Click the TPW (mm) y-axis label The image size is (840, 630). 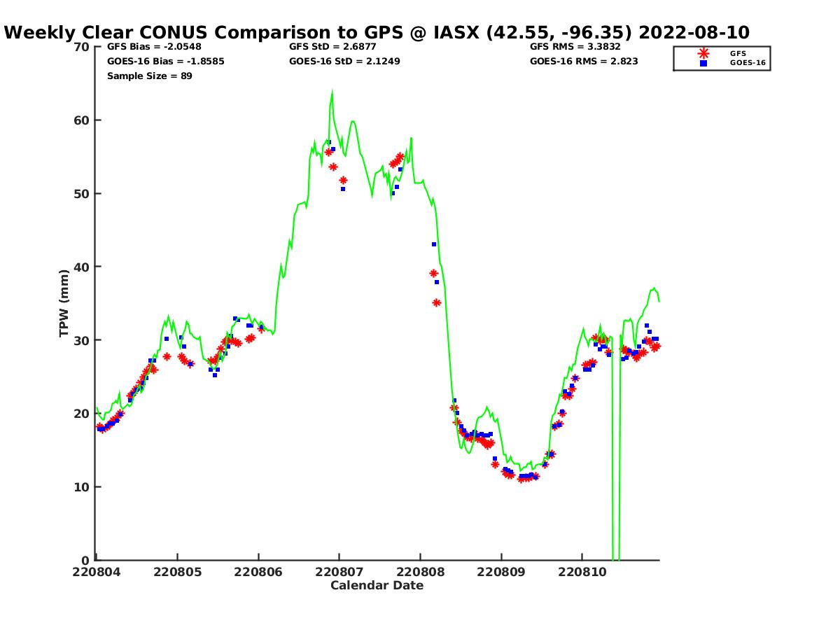(64, 303)
